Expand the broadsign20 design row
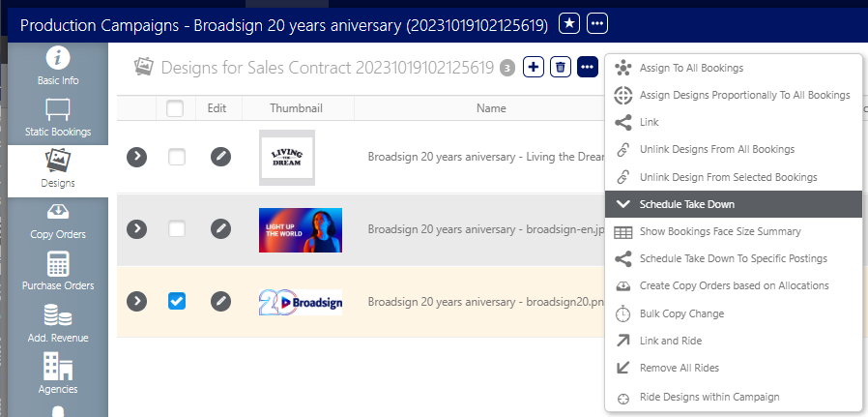Screen dimensions: 868x417 tap(137, 301)
